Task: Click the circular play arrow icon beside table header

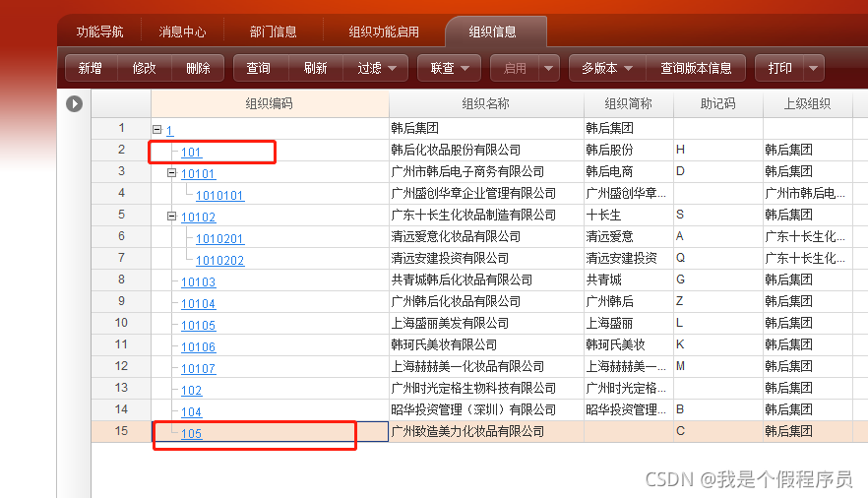Action: (74, 103)
